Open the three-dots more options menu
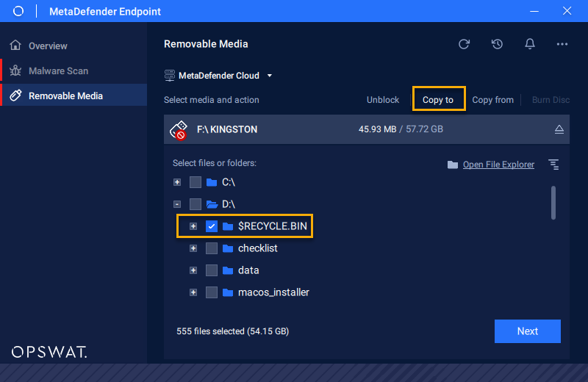 (562, 44)
